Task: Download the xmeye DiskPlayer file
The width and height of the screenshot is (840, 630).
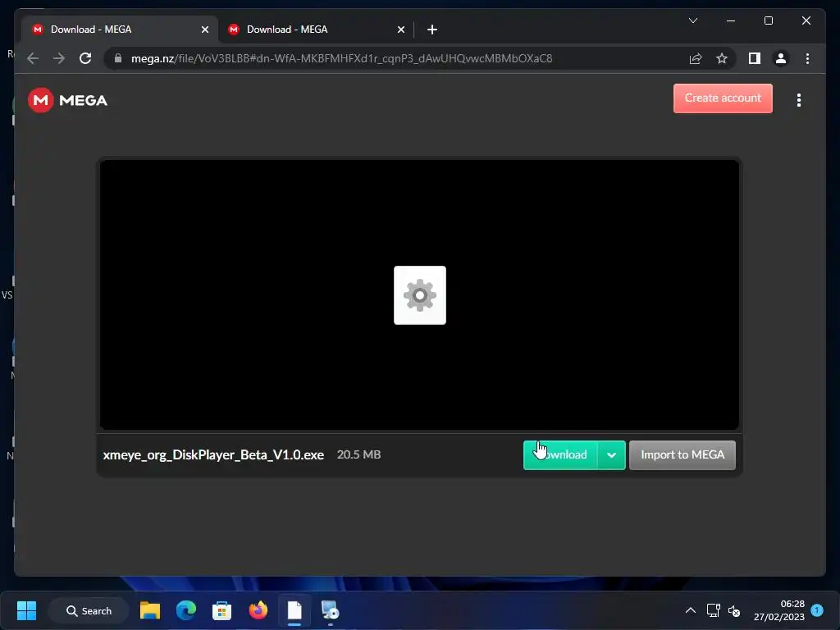Action: click(560, 454)
